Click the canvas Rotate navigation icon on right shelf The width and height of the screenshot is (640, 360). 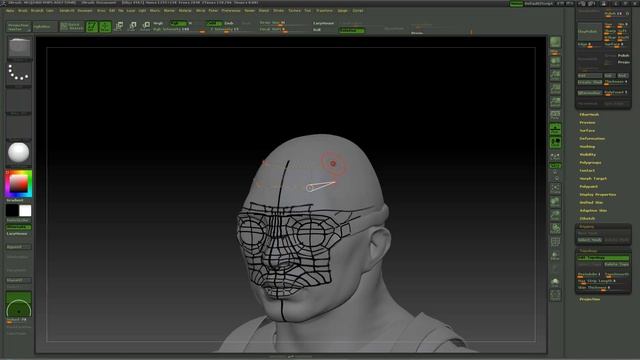pyautogui.click(x=555, y=229)
